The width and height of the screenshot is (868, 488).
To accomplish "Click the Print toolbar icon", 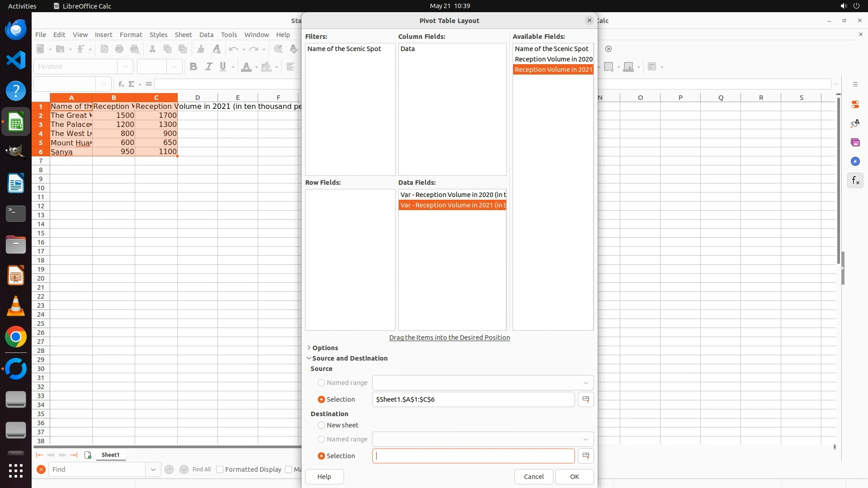I will [x=119, y=49].
